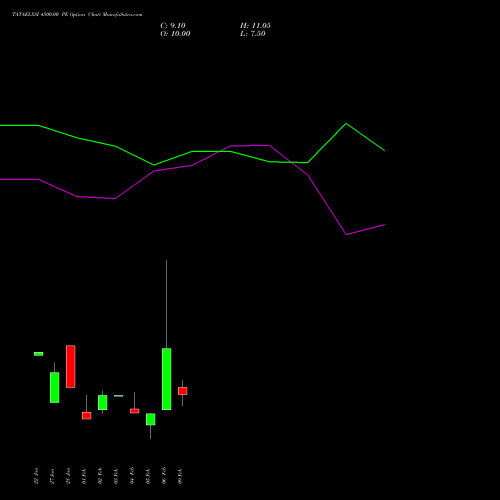Click the flat green doji above 03 Feb
Screen dimensions: 500x500
click(x=119, y=396)
